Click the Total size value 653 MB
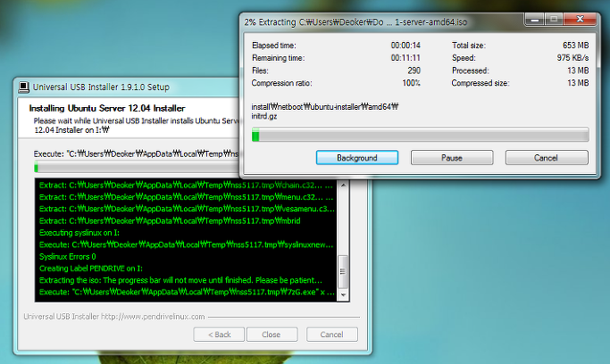610x364 pixels. (576, 45)
